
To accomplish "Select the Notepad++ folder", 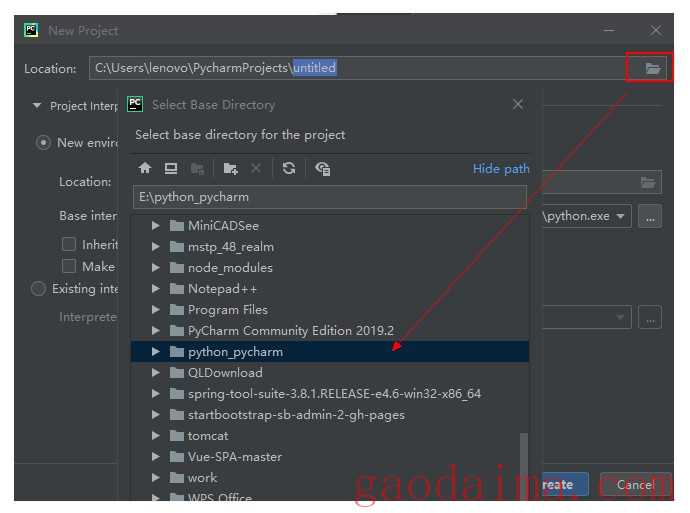I will click(x=222, y=289).
